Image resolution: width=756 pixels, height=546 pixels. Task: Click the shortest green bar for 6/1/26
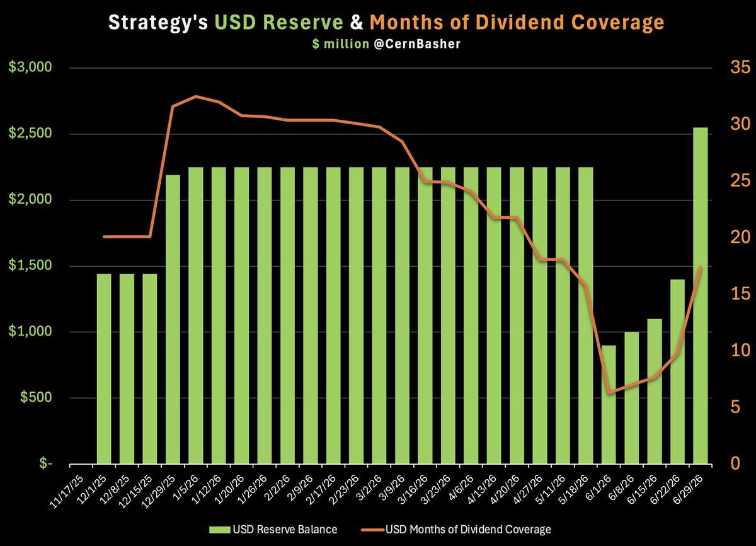[609, 405]
